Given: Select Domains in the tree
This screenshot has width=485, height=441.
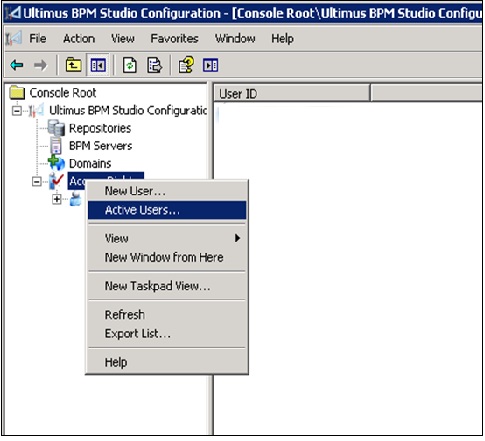Looking at the screenshot, I should (90, 163).
